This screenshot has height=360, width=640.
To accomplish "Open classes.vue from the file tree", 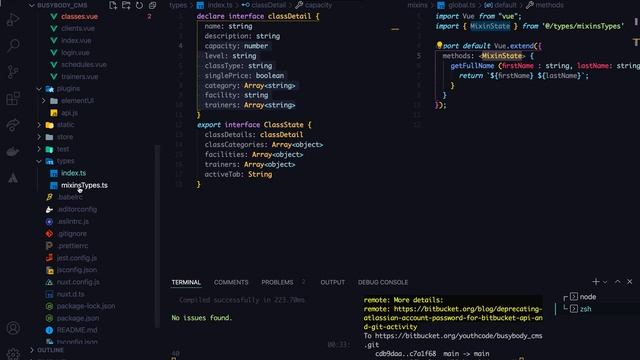I will pos(80,17).
